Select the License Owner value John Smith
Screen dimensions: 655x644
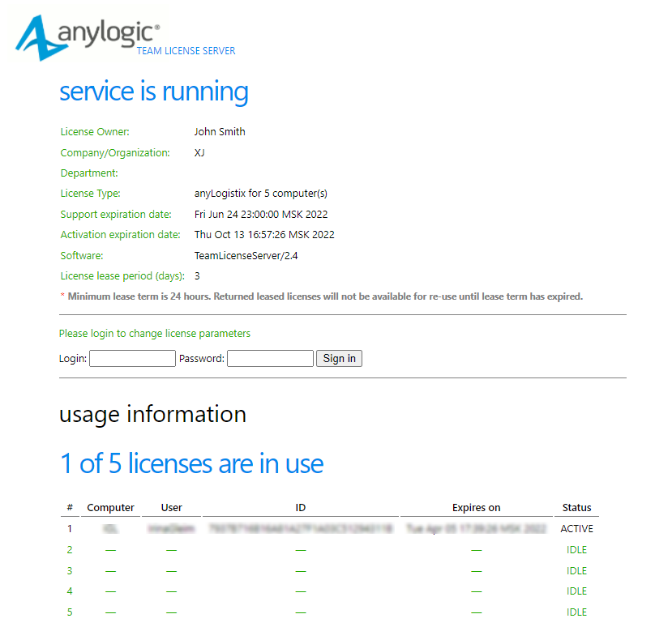(220, 132)
